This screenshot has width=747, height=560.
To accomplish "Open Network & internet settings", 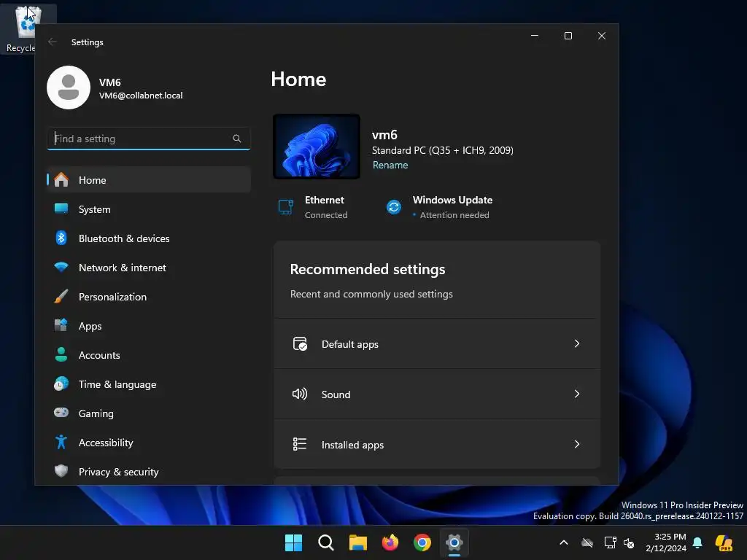I will pos(149,268).
